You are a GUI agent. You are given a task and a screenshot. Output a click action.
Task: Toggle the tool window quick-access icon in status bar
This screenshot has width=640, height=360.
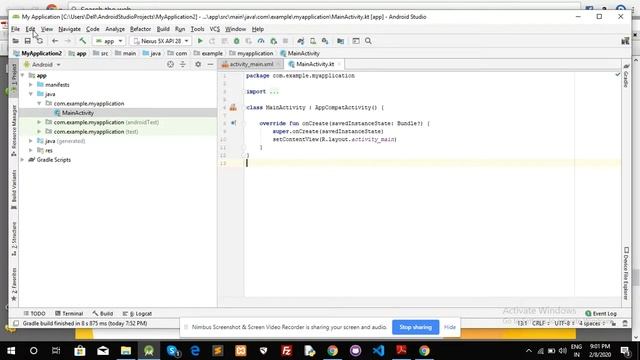16,323
